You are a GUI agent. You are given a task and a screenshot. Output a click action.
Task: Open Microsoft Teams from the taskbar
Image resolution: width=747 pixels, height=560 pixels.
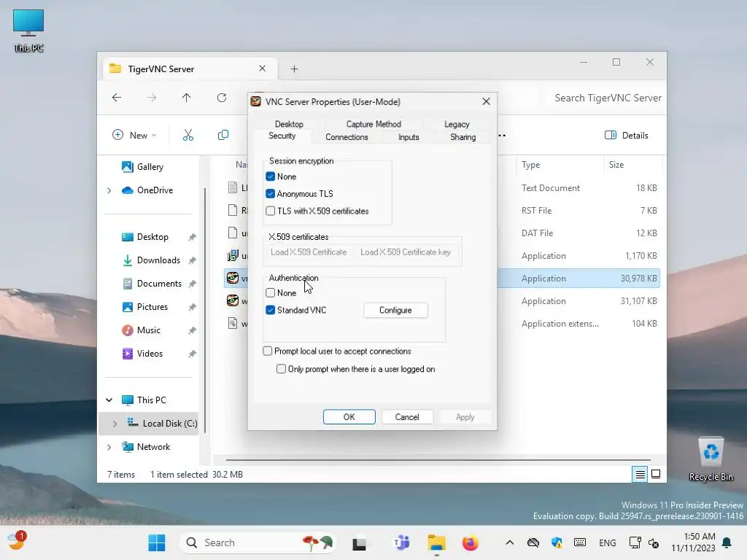coord(402,542)
